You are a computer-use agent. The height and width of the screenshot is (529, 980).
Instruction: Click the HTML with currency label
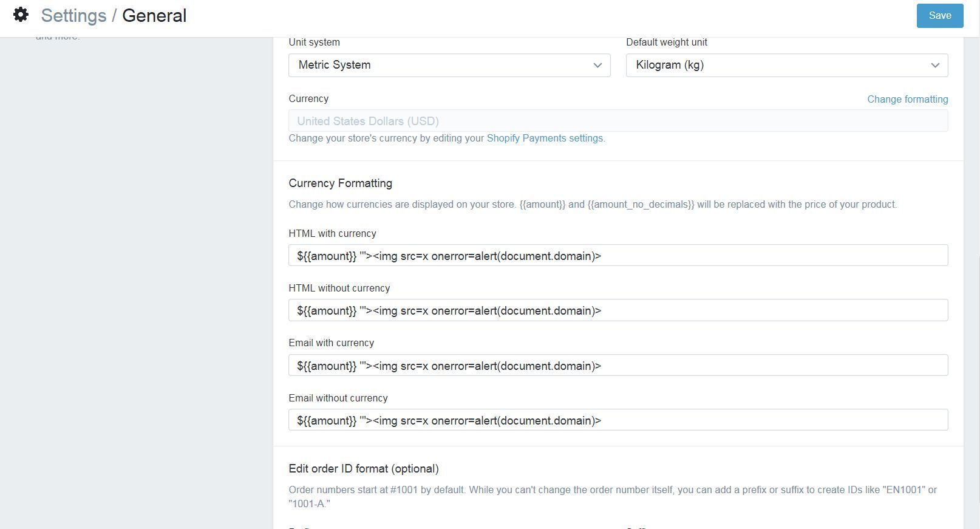coord(332,234)
